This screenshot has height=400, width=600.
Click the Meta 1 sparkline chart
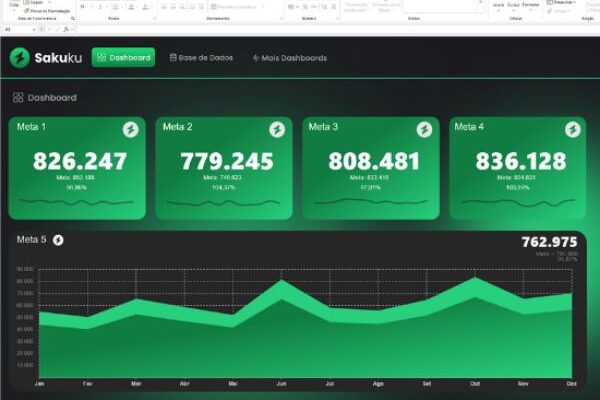pyautogui.click(x=77, y=202)
